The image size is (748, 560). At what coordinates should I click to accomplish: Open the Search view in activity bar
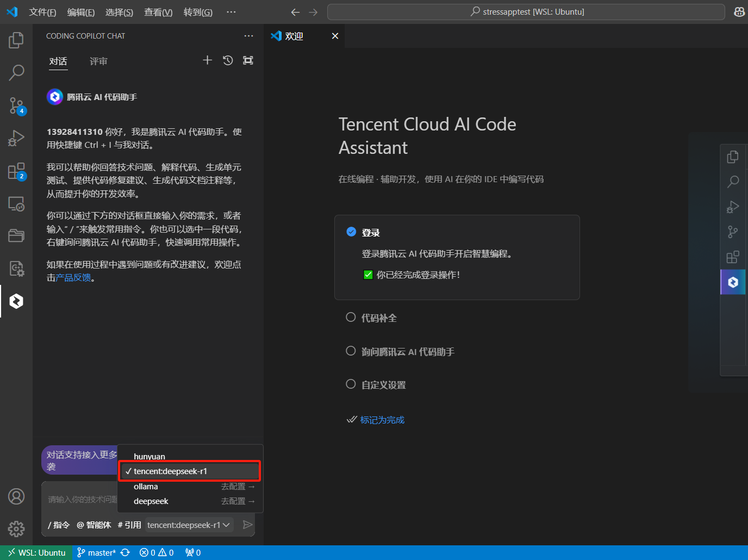[x=16, y=72]
